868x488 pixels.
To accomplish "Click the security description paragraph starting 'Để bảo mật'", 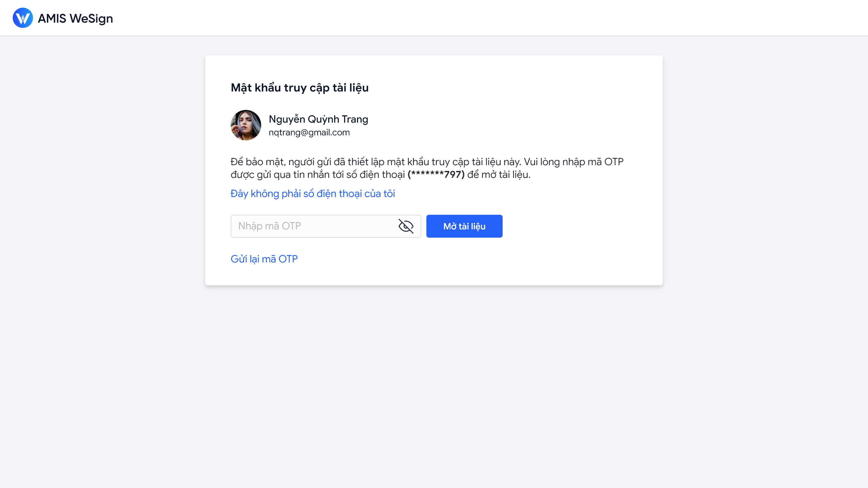I will click(427, 168).
